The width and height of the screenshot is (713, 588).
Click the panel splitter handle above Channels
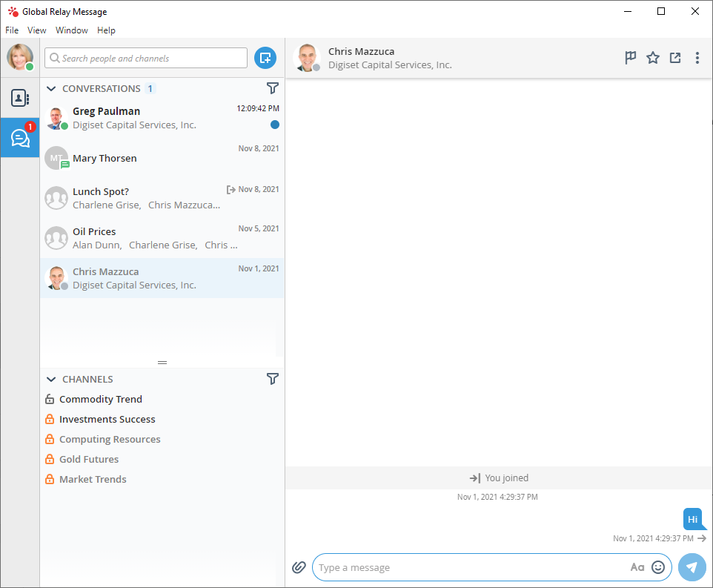[162, 363]
